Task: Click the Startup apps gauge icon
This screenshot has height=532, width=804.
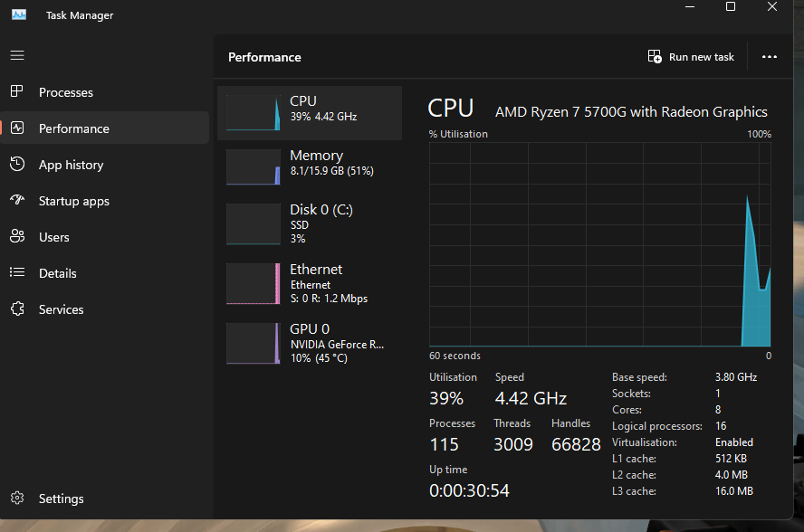Action: [17, 200]
